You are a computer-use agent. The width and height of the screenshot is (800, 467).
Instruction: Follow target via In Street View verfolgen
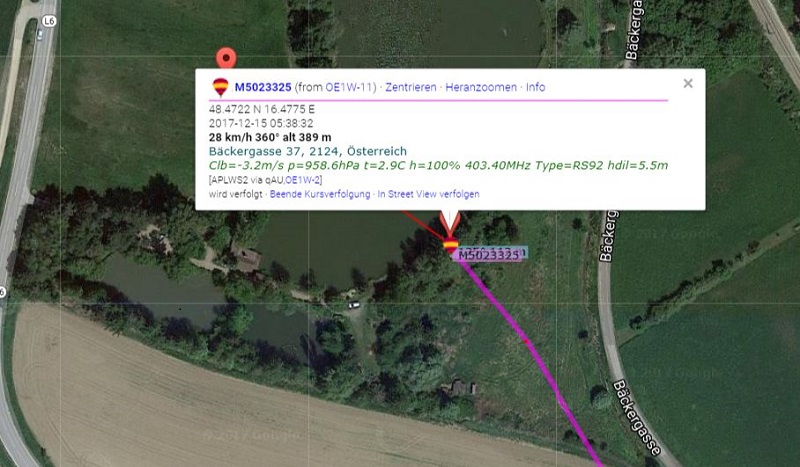click(429, 194)
